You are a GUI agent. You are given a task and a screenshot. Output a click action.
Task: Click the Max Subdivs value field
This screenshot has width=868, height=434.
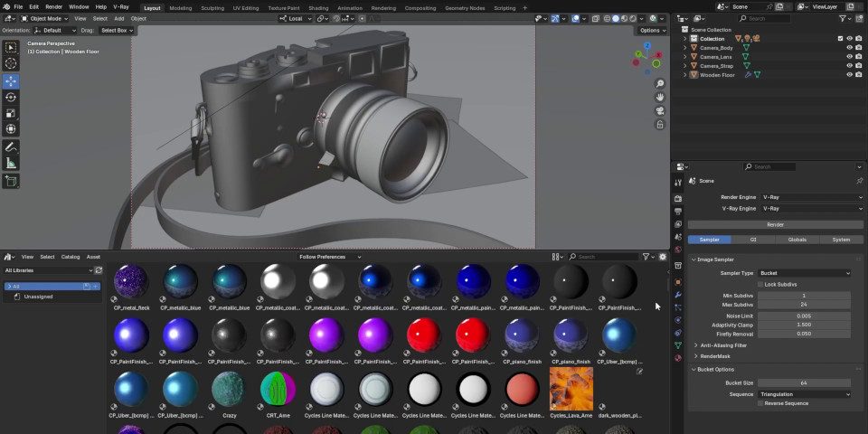(x=805, y=305)
